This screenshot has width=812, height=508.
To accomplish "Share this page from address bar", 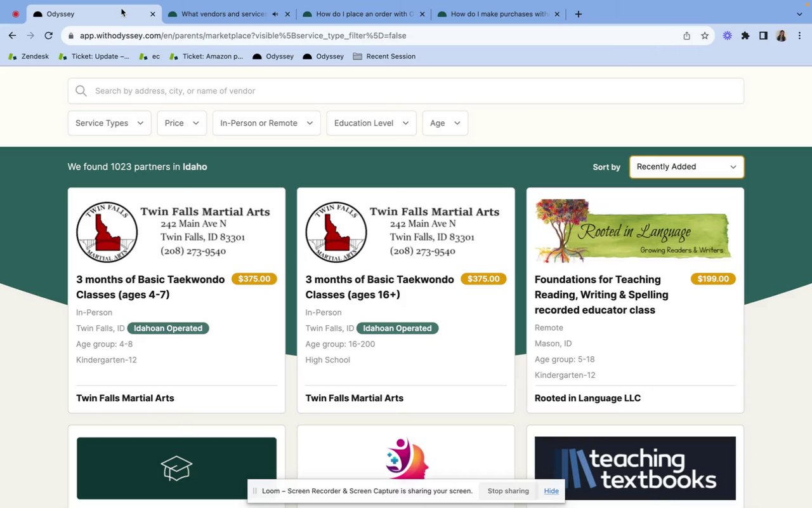I will (x=686, y=36).
